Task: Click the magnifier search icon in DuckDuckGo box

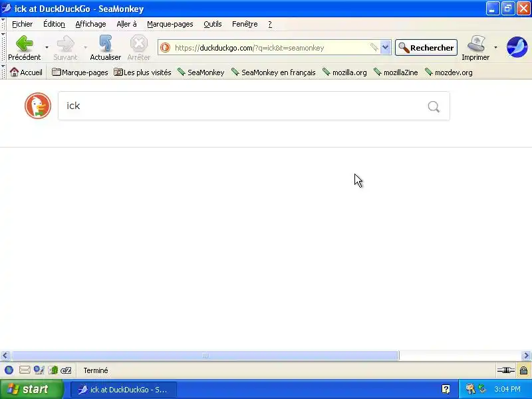Action: tap(434, 106)
